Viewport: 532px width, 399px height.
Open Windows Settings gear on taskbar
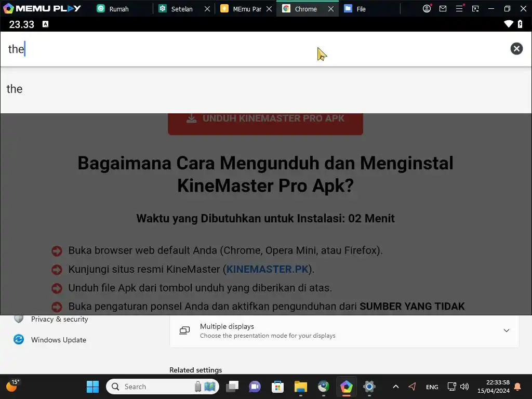tap(369, 387)
